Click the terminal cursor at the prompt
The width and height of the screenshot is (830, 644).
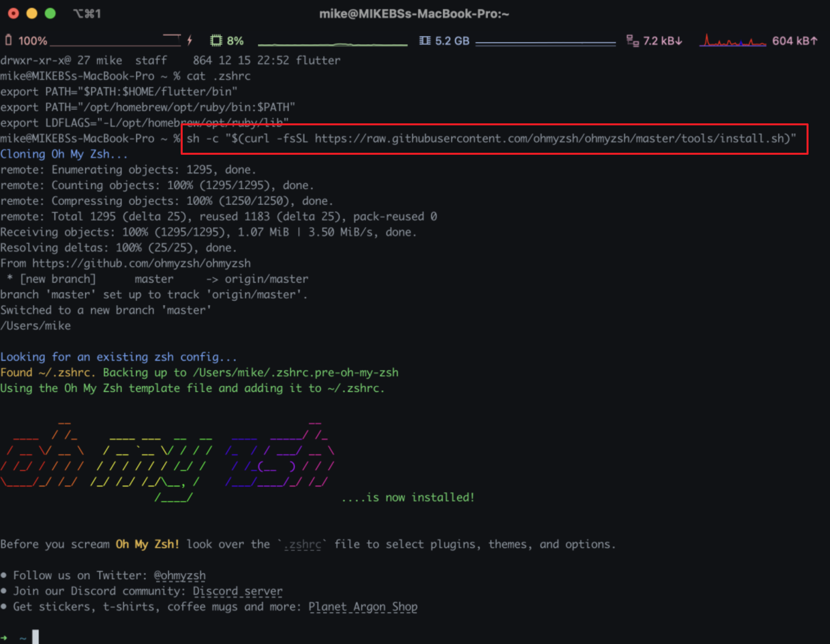pyautogui.click(x=35, y=637)
